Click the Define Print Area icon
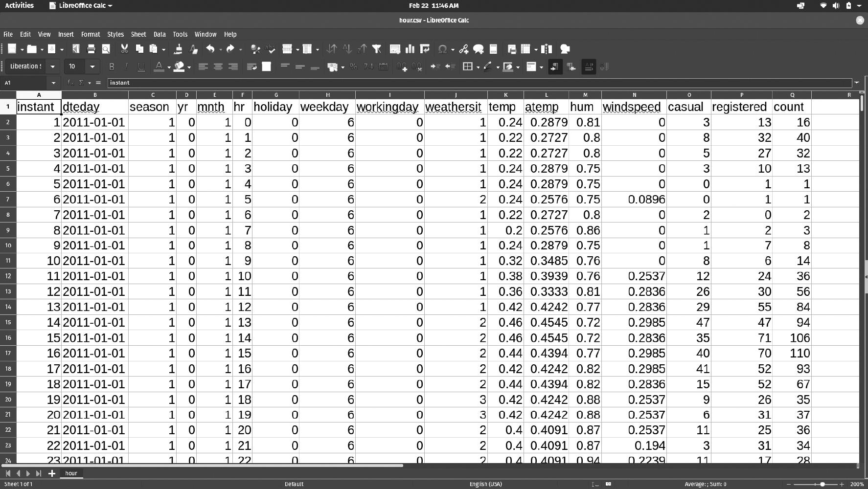Viewport: 868px width, 489px height. [x=512, y=49]
